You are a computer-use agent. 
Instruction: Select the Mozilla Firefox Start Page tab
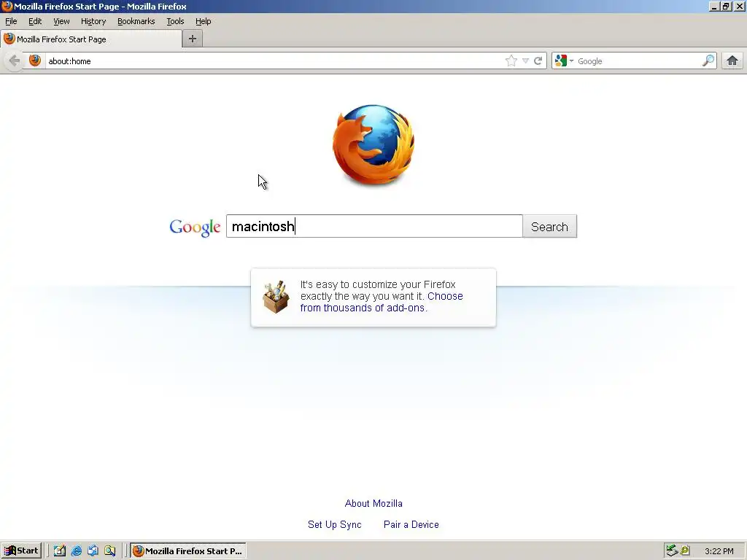tap(91, 39)
